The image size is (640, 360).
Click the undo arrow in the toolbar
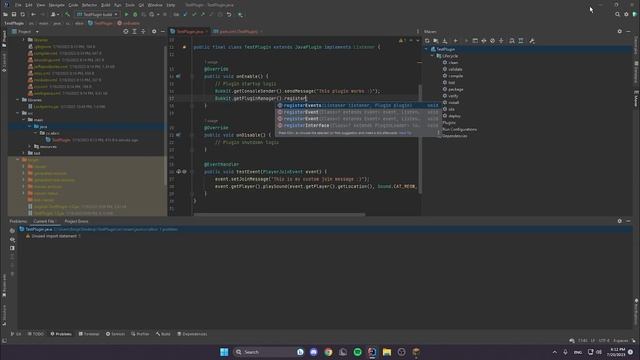click(229, 15)
